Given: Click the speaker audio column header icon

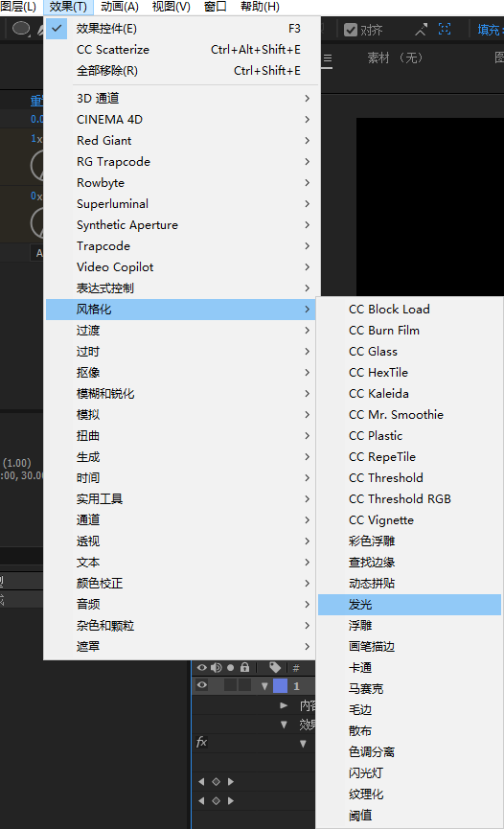Looking at the screenshot, I should tap(217, 668).
